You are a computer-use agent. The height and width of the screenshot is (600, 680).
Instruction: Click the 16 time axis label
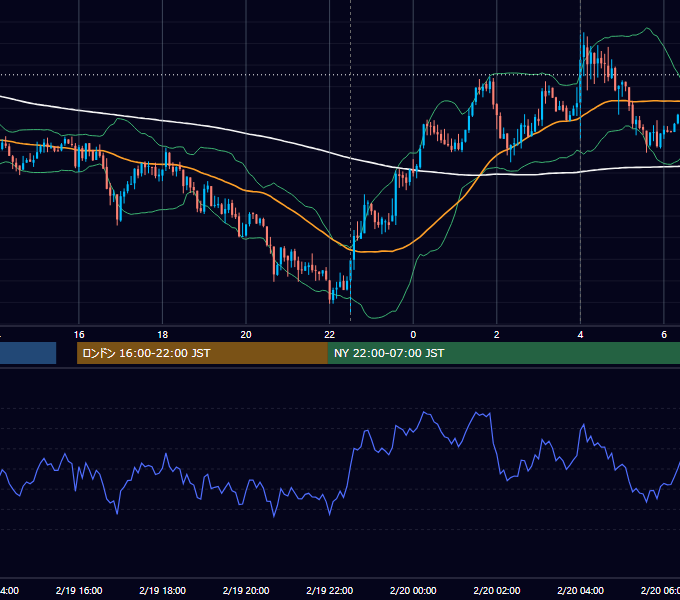[x=79, y=335]
